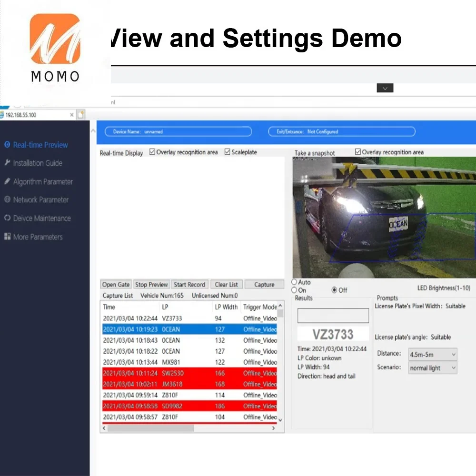The height and width of the screenshot is (476, 476).
Task: Click the horizontal scrollbar left arrow
Action: pos(104,428)
